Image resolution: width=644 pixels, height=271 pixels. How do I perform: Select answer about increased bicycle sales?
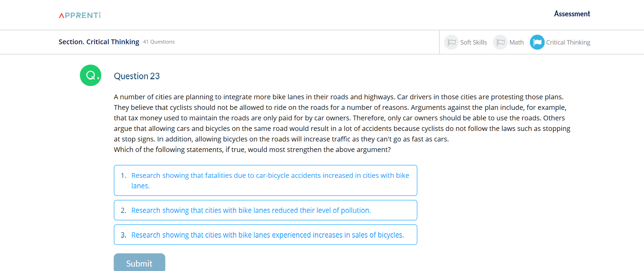(265, 235)
